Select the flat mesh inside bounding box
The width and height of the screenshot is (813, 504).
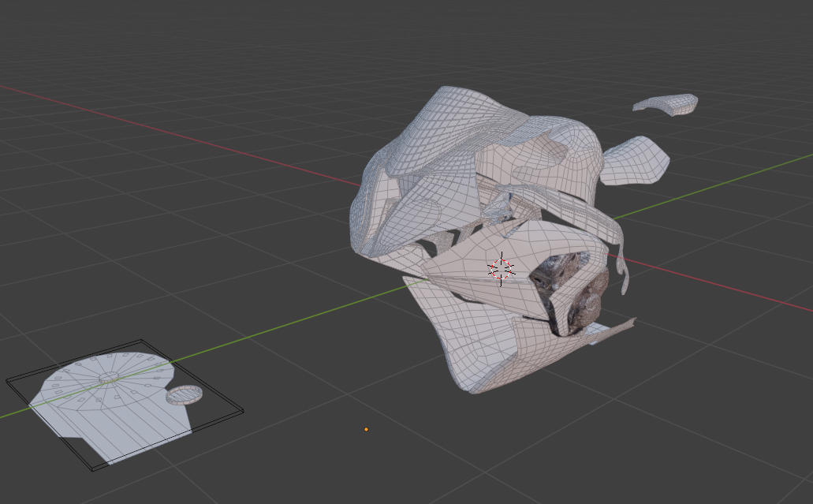coord(111,409)
